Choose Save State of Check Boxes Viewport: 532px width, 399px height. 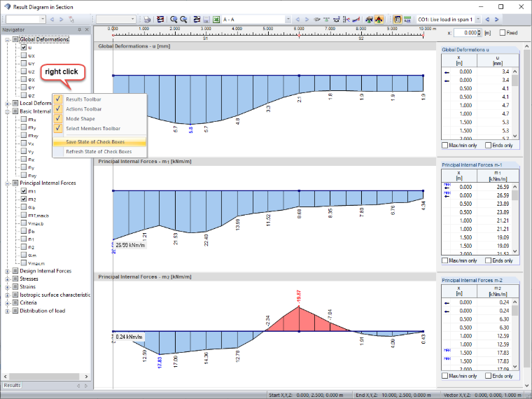[x=99, y=142]
